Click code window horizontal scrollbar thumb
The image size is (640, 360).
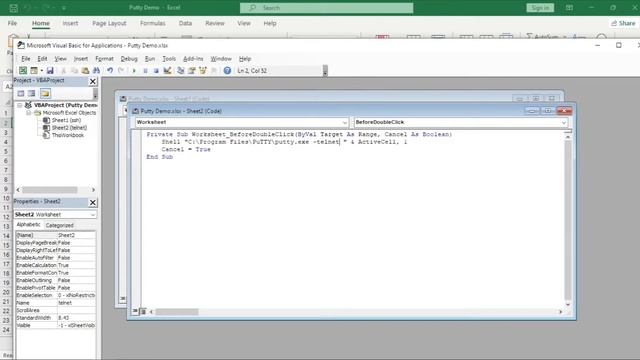click(x=177, y=312)
